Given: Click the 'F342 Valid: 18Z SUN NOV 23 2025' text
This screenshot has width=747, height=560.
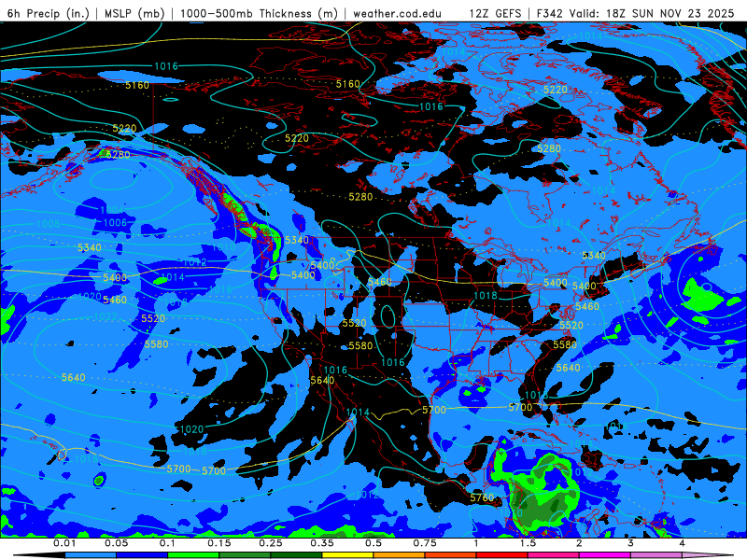Looking at the screenshot, I should 636,13.
